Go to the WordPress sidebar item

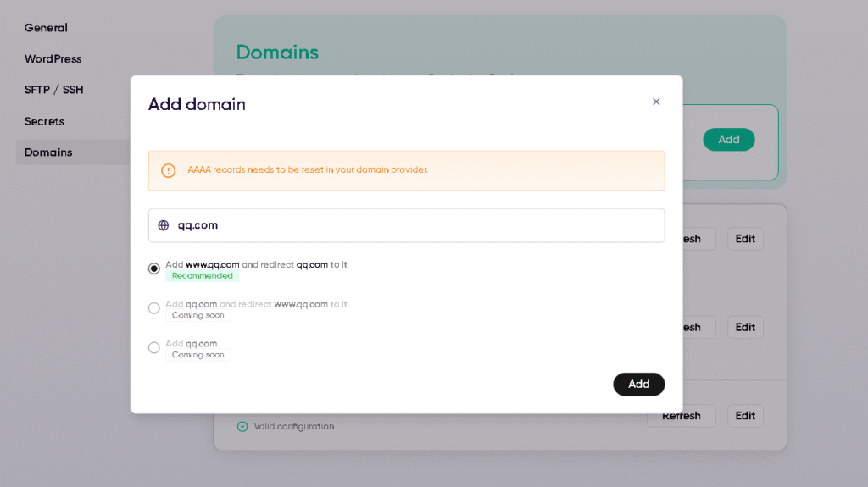click(53, 59)
